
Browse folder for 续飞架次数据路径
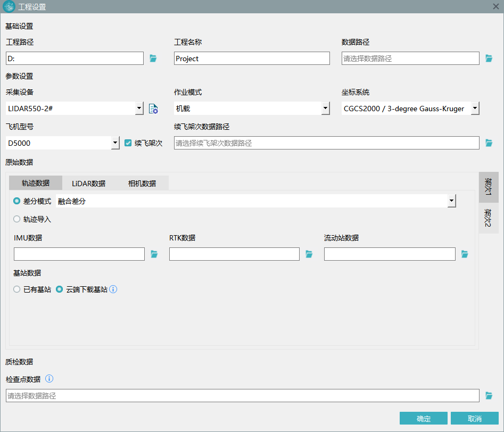[489, 143]
